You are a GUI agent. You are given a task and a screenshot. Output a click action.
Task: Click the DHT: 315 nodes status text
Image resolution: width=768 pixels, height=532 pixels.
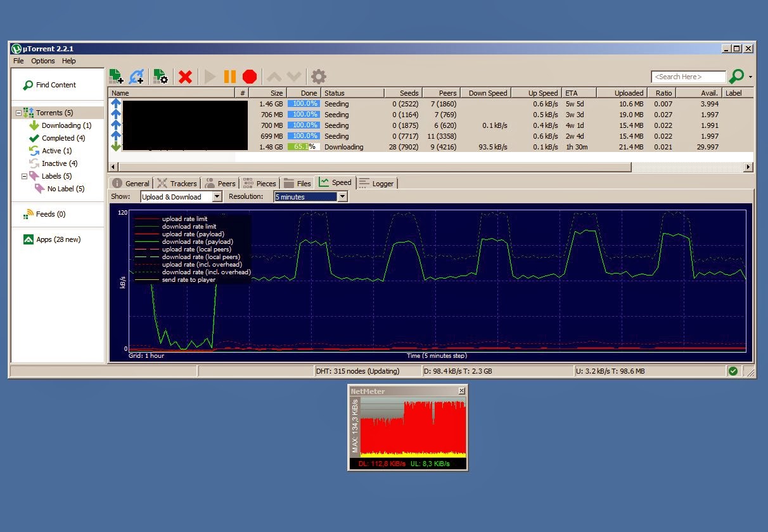pyautogui.click(x=357, y=371)
